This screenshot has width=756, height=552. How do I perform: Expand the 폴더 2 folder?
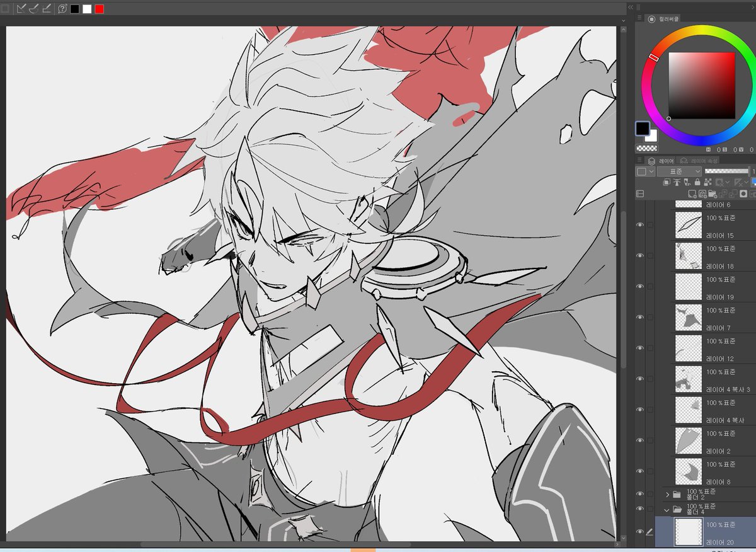click(667, 495)
